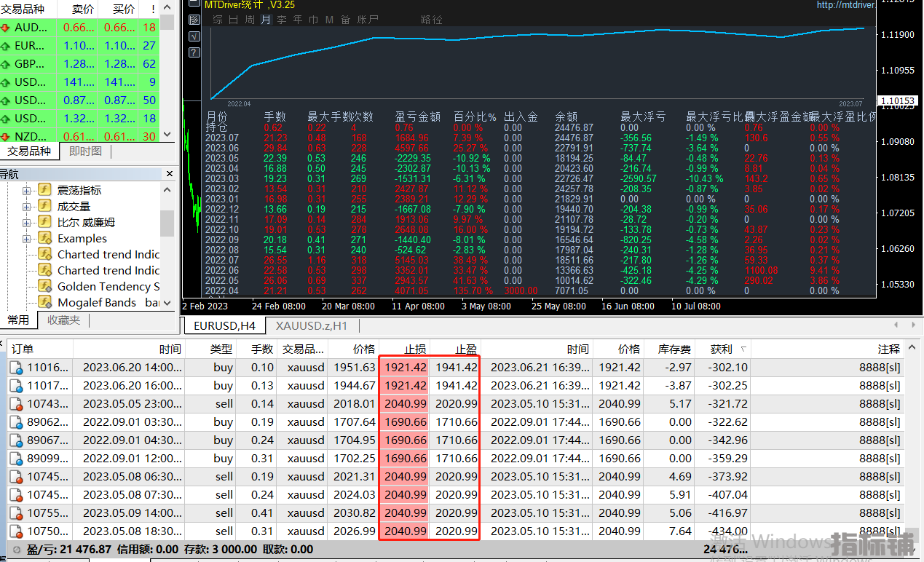The width and height of the screenshot is (924, 562).
Task: Expand the 比尔 威廉姆 tree node
Action: 27,222
